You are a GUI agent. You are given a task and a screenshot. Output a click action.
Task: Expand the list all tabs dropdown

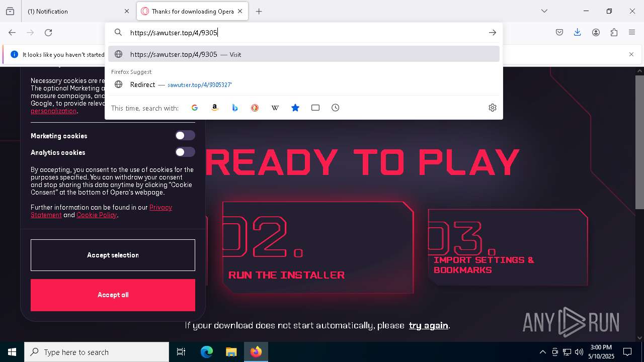click(544, 11)
